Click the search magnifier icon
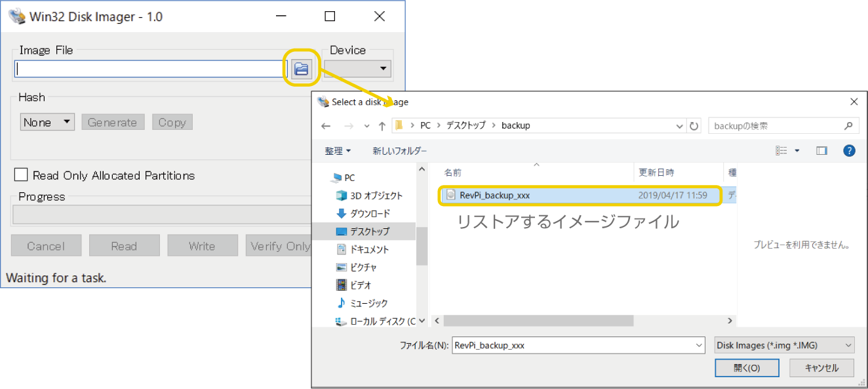This screenshot has height=389, width=868. pos(848,125)
